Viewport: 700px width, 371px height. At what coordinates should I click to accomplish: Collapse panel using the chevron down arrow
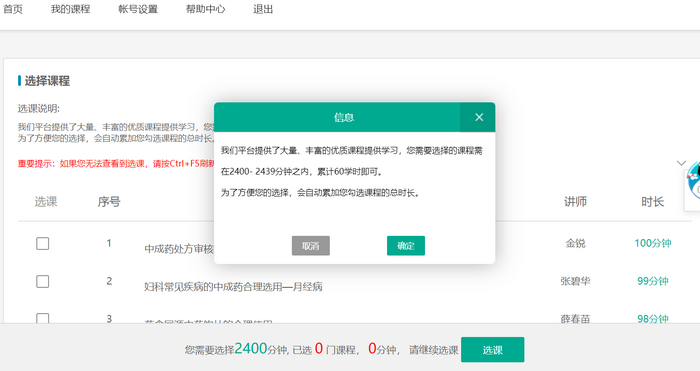681,163
